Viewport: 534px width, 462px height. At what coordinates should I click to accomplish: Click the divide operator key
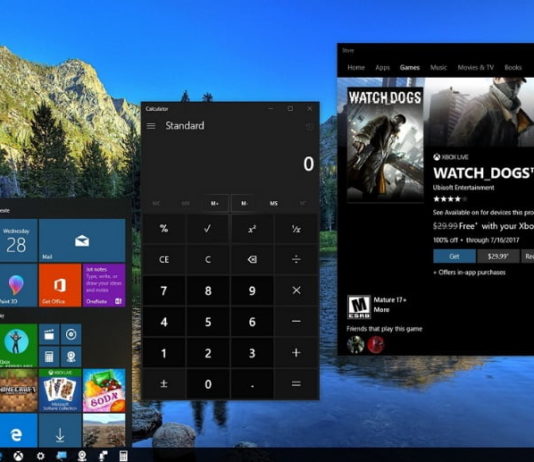(296, 260)
